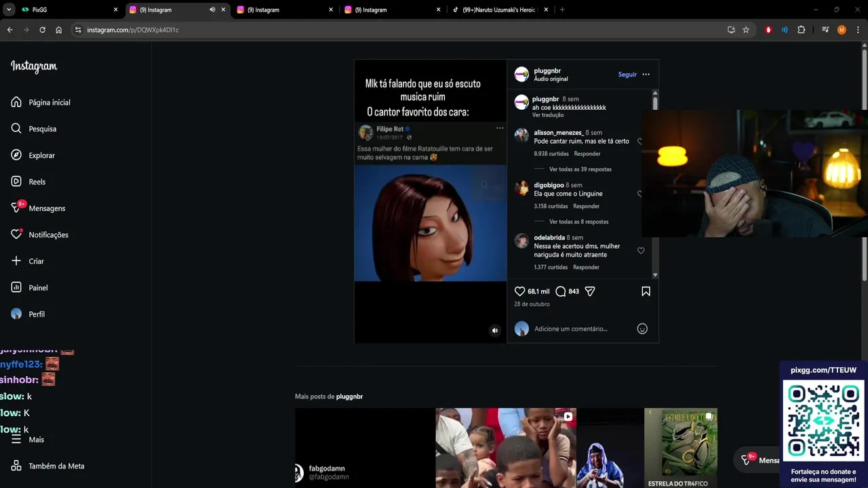Open Reels in sidebar
This screenshot has height=488, width=868.
[28, 182]
